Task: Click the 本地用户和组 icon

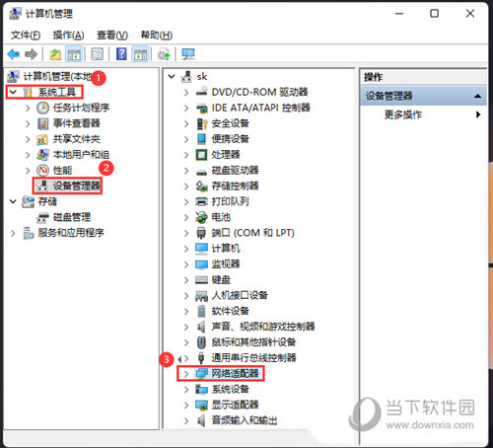Action: pyautogui.click(x=42, y=155)
